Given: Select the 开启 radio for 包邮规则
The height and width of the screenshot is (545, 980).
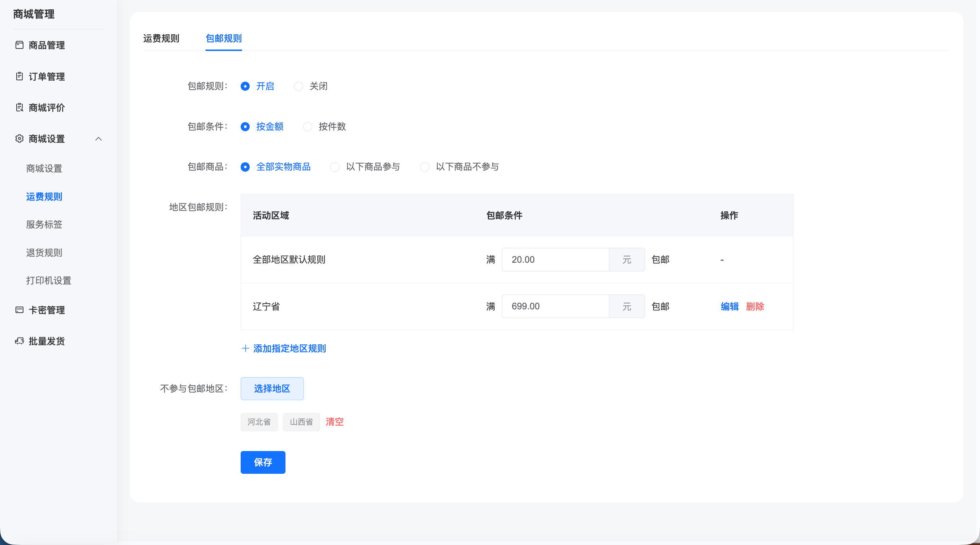Looking at the screenshot, I should click(x=245, y=86).
